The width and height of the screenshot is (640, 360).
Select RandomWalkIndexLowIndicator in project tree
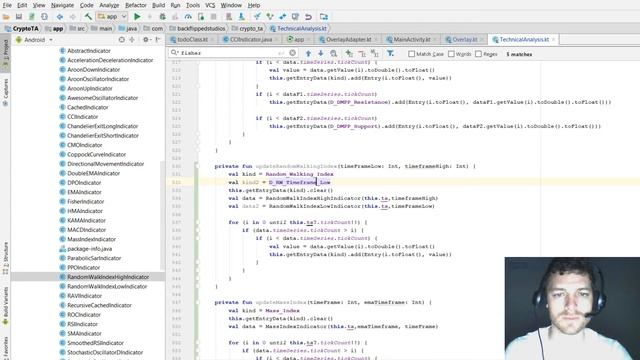[x=107, y=286]
